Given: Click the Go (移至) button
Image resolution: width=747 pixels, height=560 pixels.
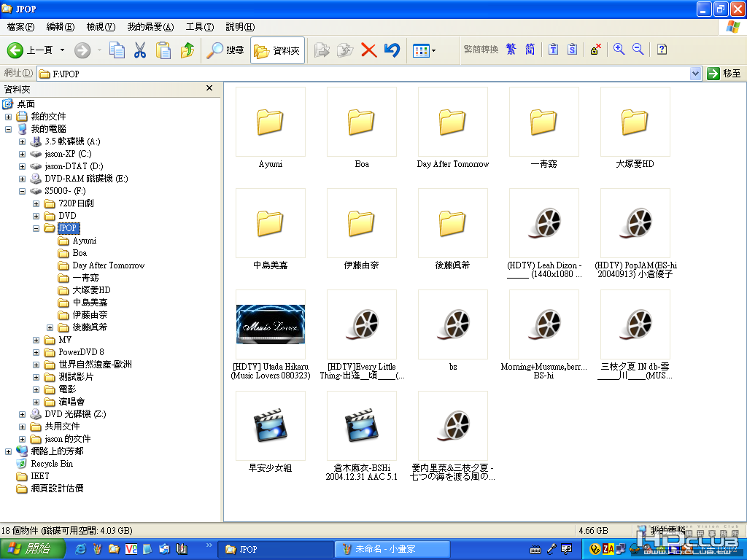Looking at the screenshot, I should (x=724, y=74).
